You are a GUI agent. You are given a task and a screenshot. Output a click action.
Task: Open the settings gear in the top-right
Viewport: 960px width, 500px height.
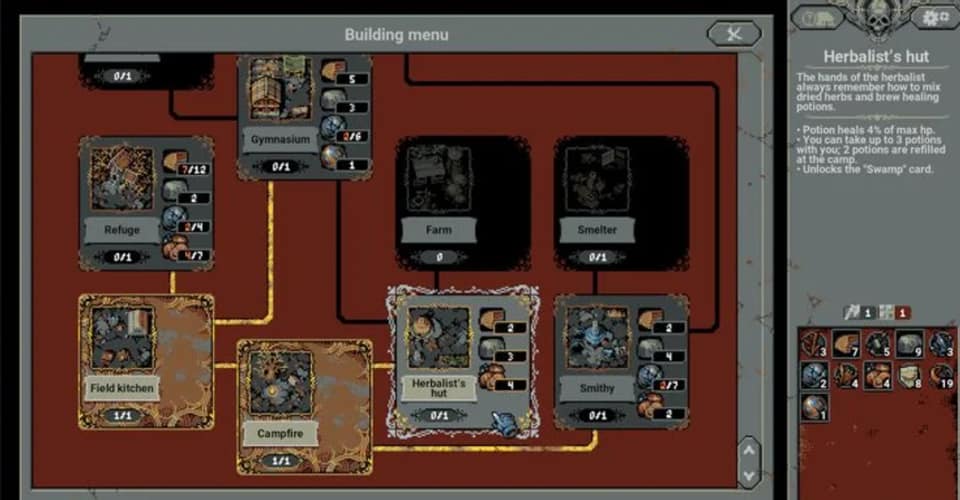coord(935,18)
